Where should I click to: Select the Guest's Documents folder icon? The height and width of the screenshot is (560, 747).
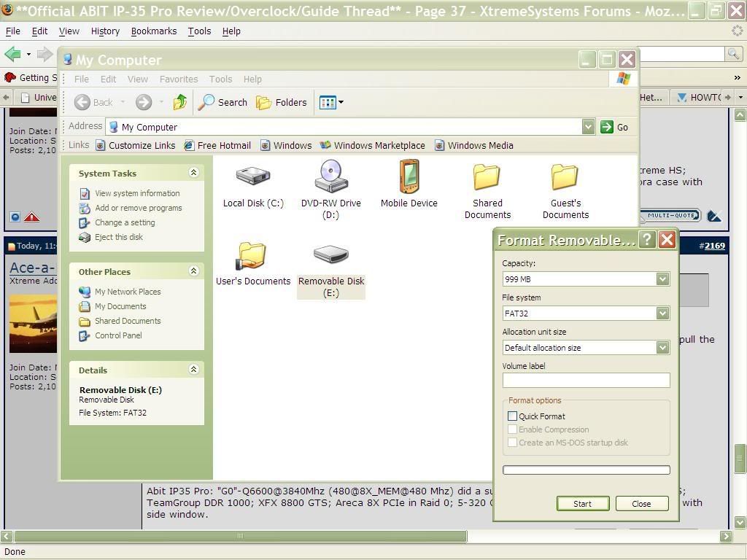click(565, 177)
